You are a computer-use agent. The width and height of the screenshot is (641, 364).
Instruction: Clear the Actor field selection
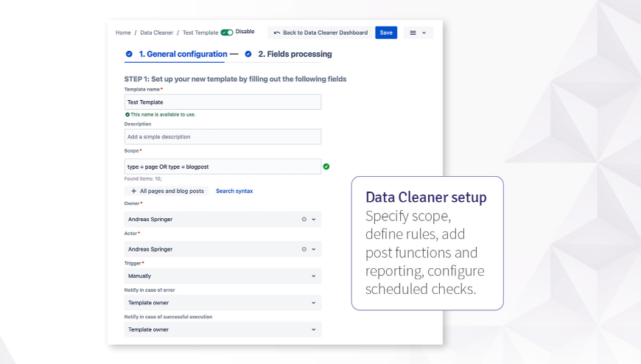coord(304,250)
